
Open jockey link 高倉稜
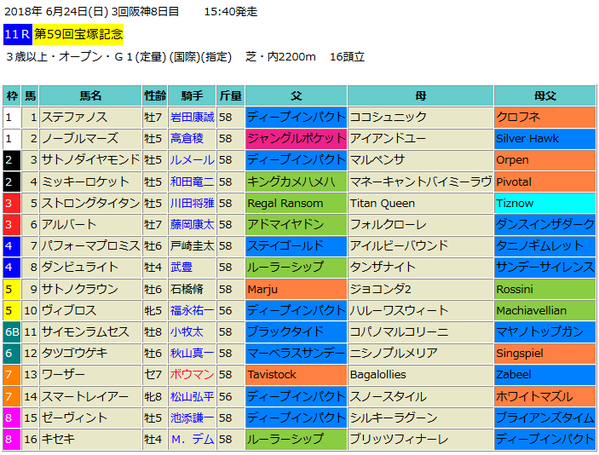187,139
